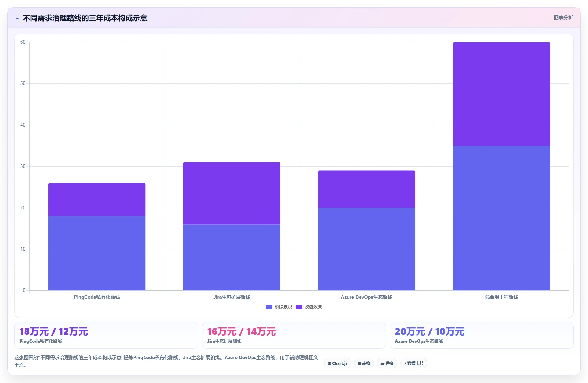Select the PingCode私有化路线 lower blue bar
Screen dimensions: 588x383
(97, 253)
